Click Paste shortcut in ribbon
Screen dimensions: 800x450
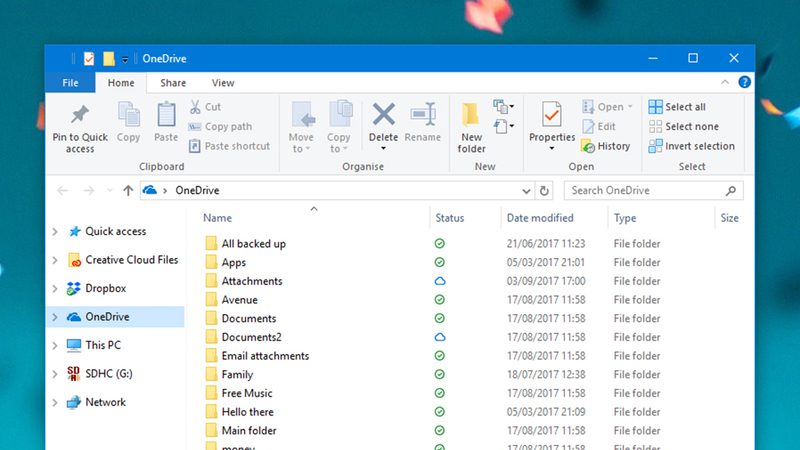click(x=230, y=146)
